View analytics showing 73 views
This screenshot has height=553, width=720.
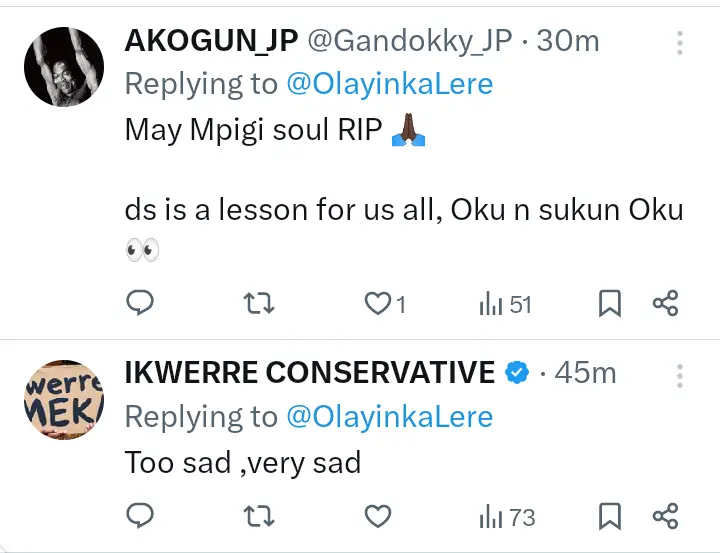507,516
